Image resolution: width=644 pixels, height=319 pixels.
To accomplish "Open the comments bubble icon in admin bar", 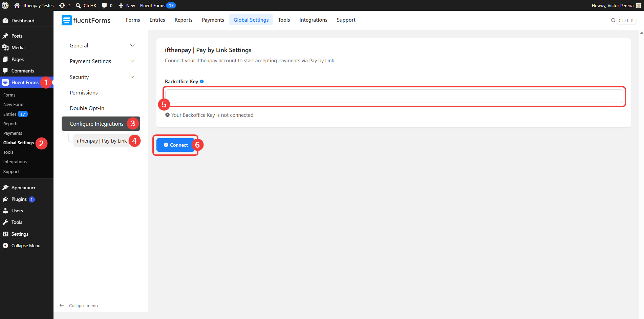I will 104,5.
